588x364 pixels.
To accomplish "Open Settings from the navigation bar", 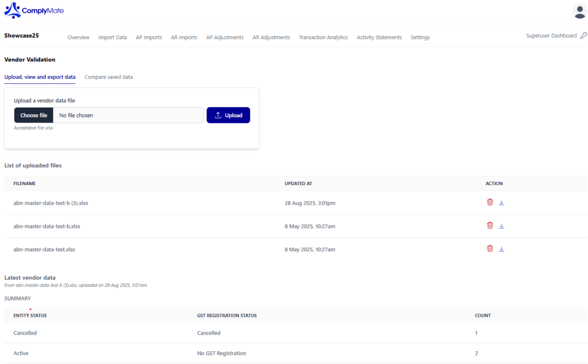I will coord(420,37).
